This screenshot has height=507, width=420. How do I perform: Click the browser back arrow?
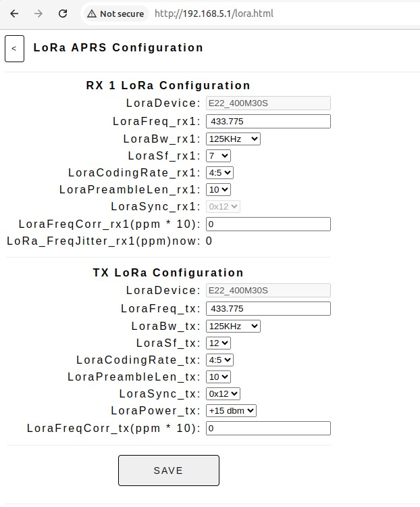point(14,14)
